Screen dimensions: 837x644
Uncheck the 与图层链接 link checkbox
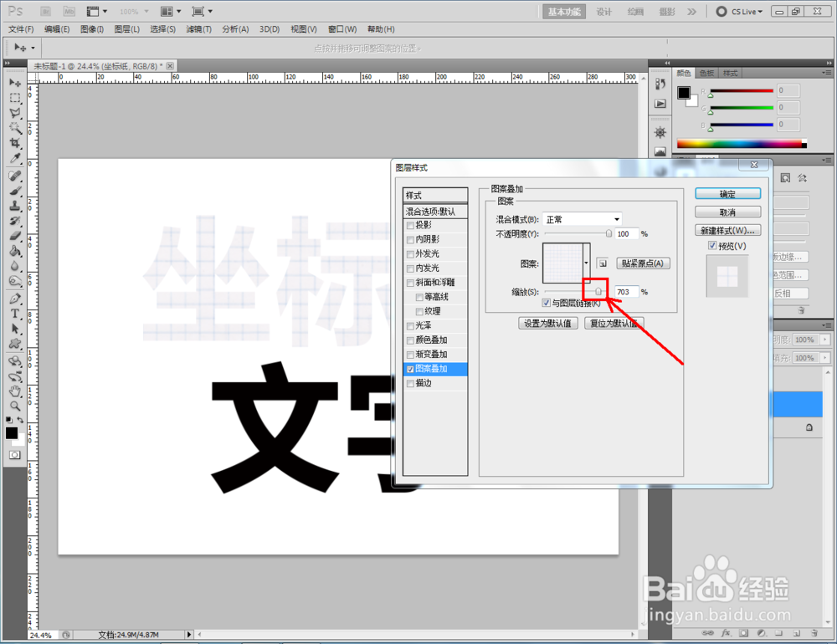pyautogui.click(x=547, y=303)
